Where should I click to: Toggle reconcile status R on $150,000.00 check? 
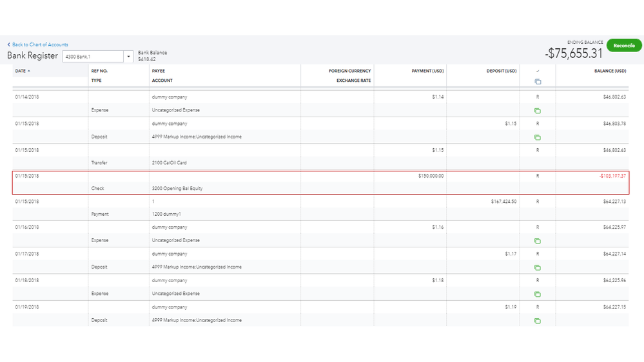[537, 175]
